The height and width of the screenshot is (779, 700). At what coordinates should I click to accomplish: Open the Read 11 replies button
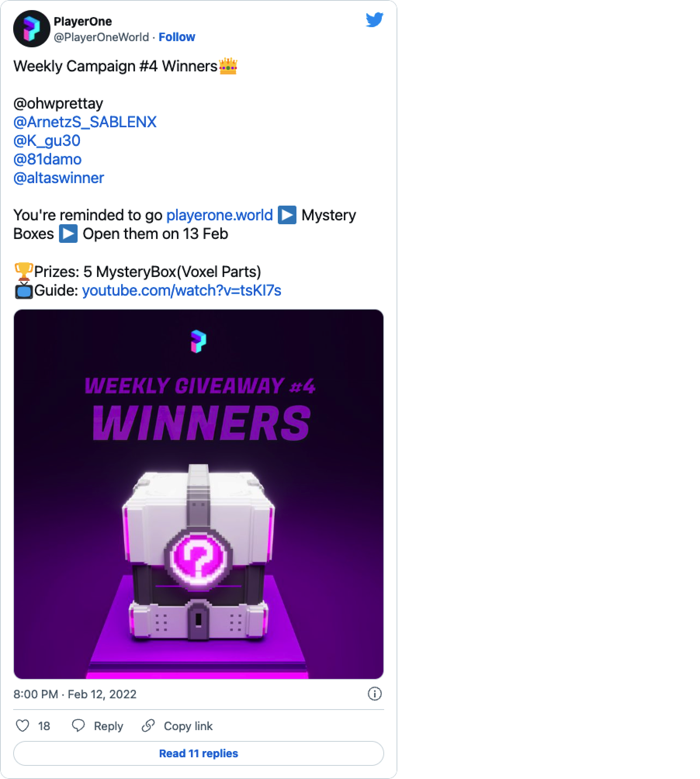tap(199, 753)
